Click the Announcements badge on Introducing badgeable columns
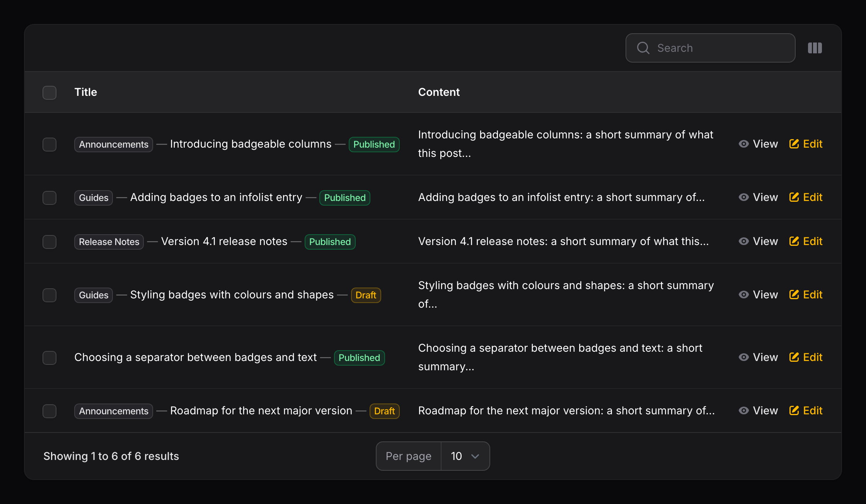The image size is (866, 504). [114, 145]
